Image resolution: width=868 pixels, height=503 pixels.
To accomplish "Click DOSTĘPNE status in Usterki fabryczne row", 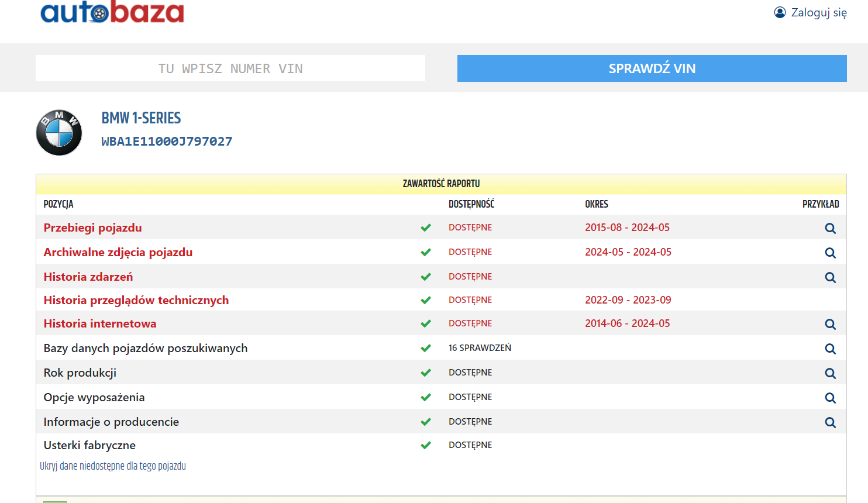I will tap(470, 445).
